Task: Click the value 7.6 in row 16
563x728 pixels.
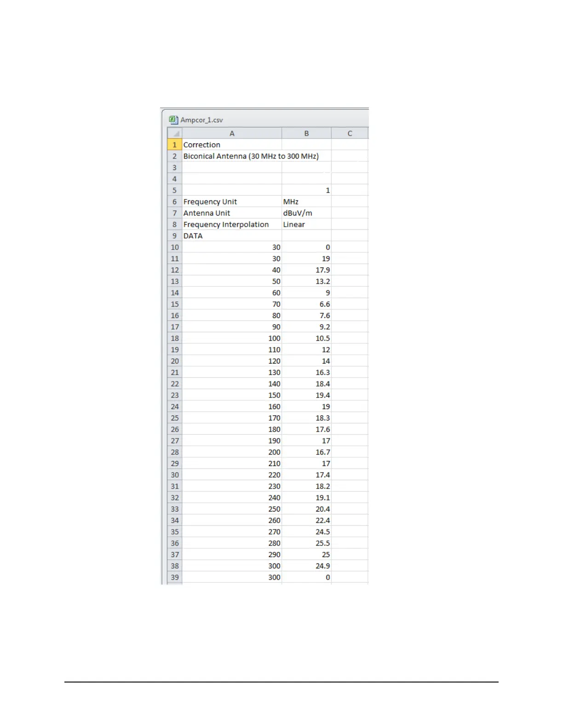Action: click(x=306, y=316)
